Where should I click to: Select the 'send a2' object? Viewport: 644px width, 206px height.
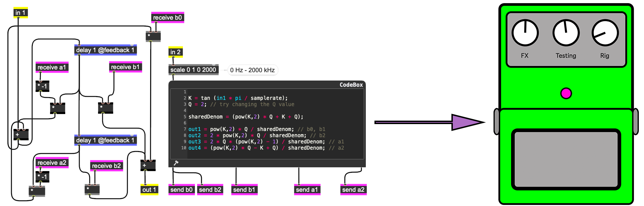pyautogui.click(x=353, y=190)
